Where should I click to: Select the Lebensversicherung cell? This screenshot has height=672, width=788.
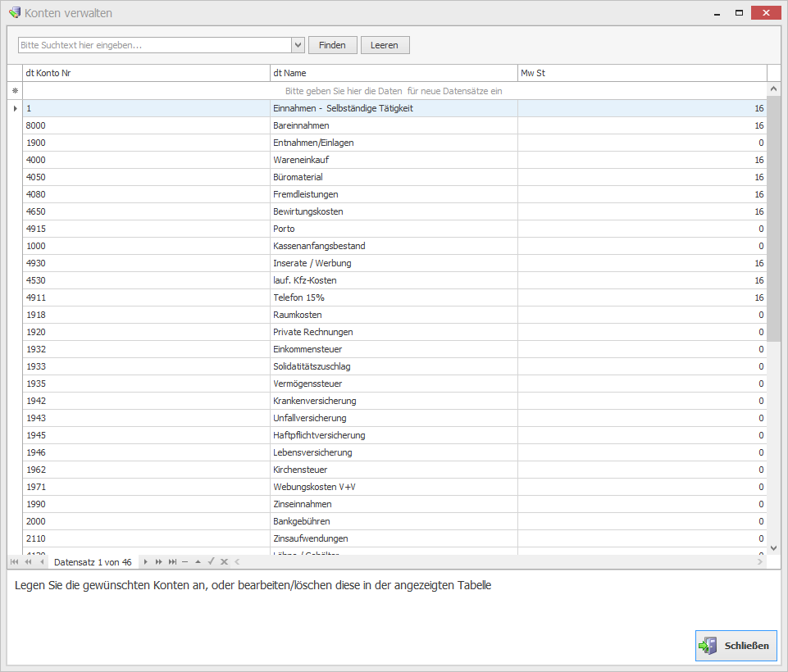(x=394, y=452)
